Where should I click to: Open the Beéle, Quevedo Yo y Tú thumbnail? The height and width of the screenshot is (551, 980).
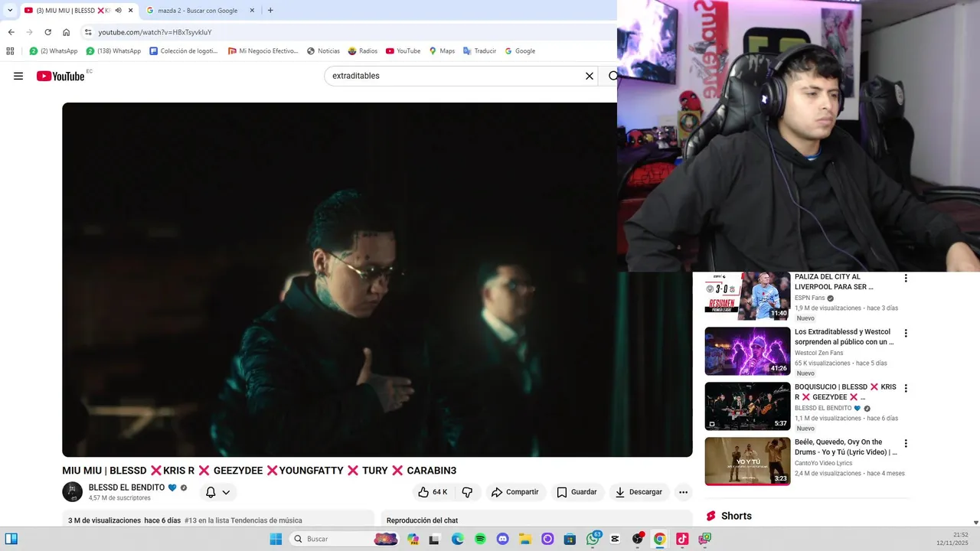click(x=747, y=461)
